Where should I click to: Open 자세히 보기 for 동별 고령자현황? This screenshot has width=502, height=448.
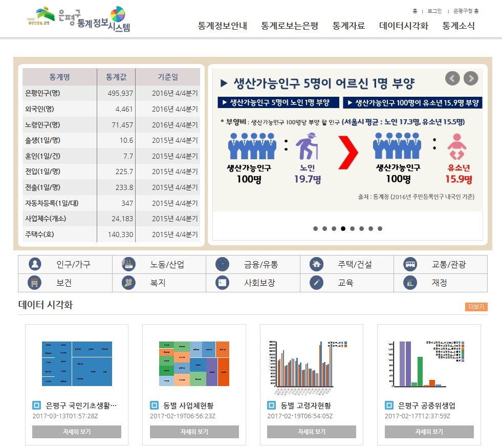click(x=312, y=432)
